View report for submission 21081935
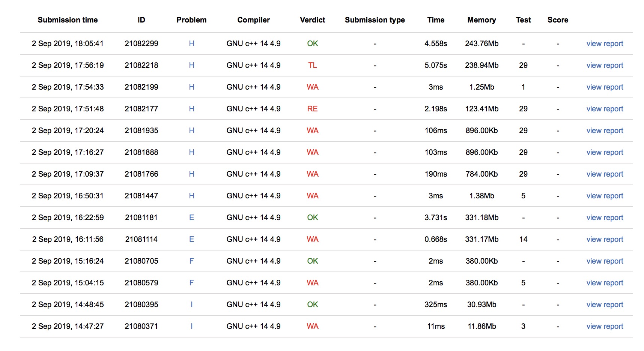The width and height of the screenshot is (644, 351). coord(605,130)
